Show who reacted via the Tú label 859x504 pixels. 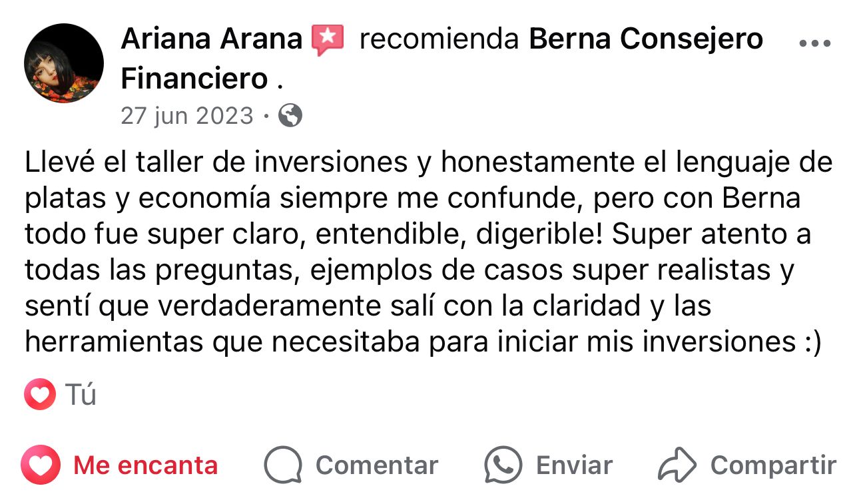pyautogui.click(x=81, y=395)
